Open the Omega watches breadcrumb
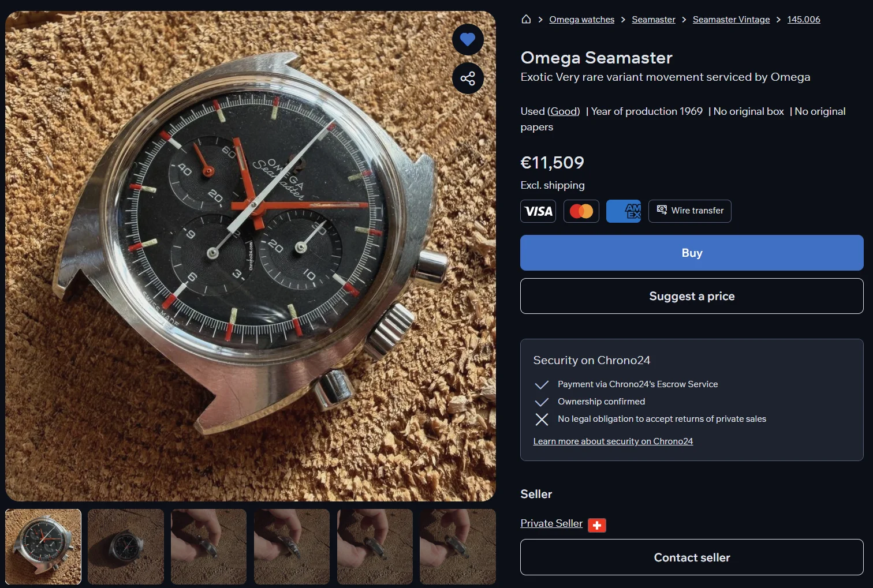This screenshot has width=873, height=588. [581, 20]
